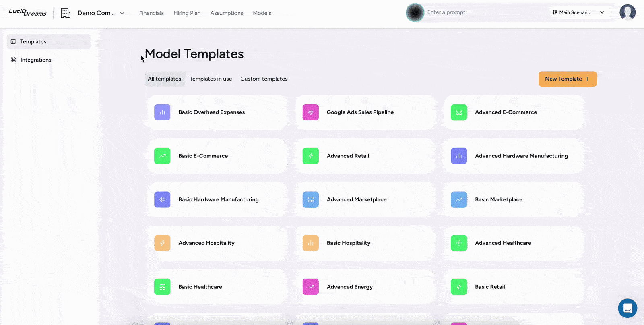Open the Advanced Energy template
This screenshot has width=644, height=325.
[x=366, y=287]
